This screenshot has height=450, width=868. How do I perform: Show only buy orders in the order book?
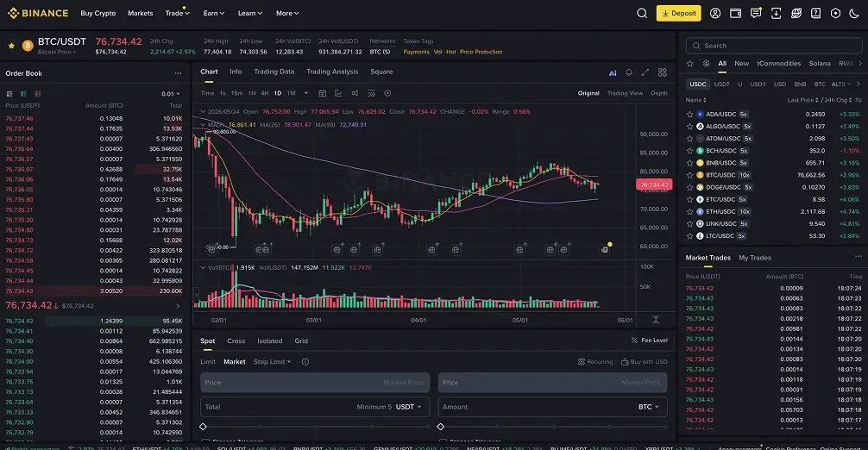coord(23,94)
